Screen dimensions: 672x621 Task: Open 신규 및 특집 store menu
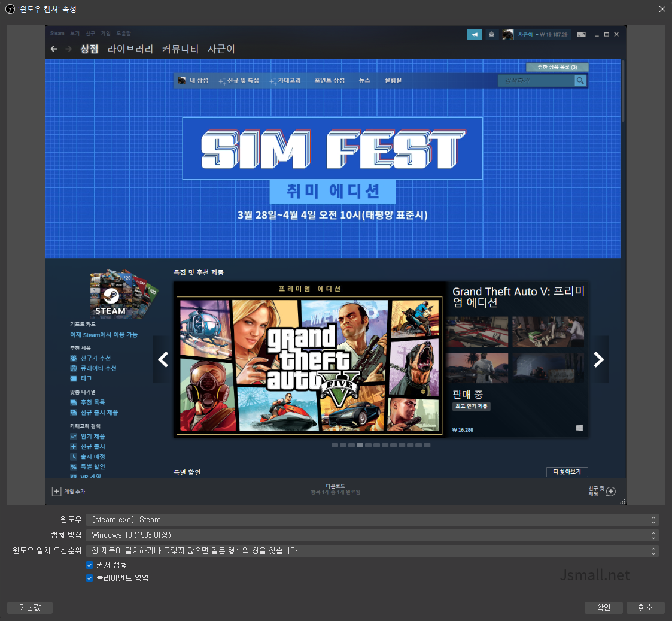[239, 81]
